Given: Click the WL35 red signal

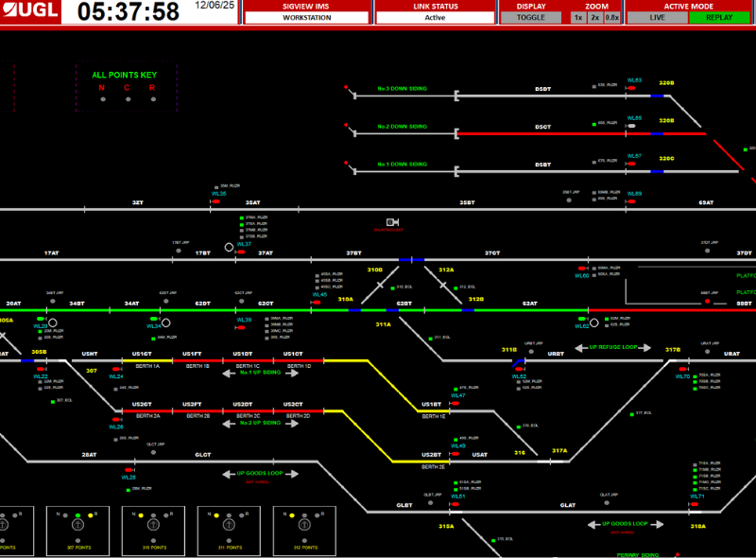Looking at the screenshot, I should pyautogui.click(x=216, y=201).
